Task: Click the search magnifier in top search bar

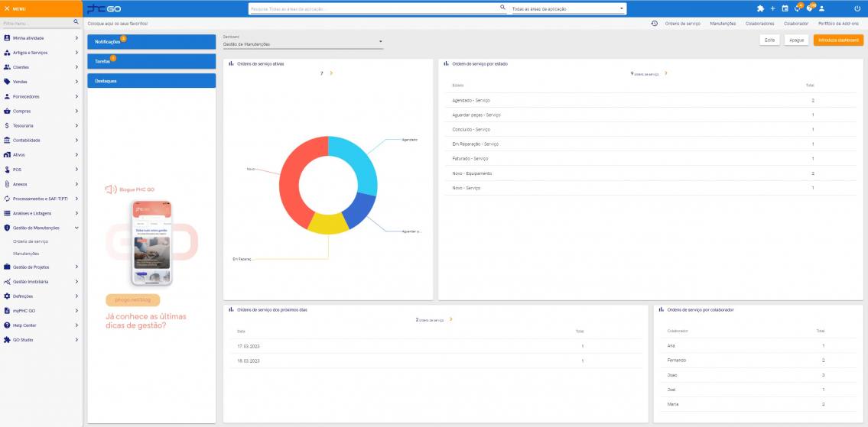Action: [502, 7]
